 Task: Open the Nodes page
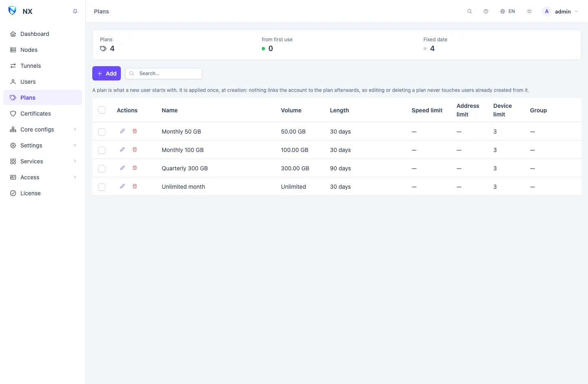43,50
